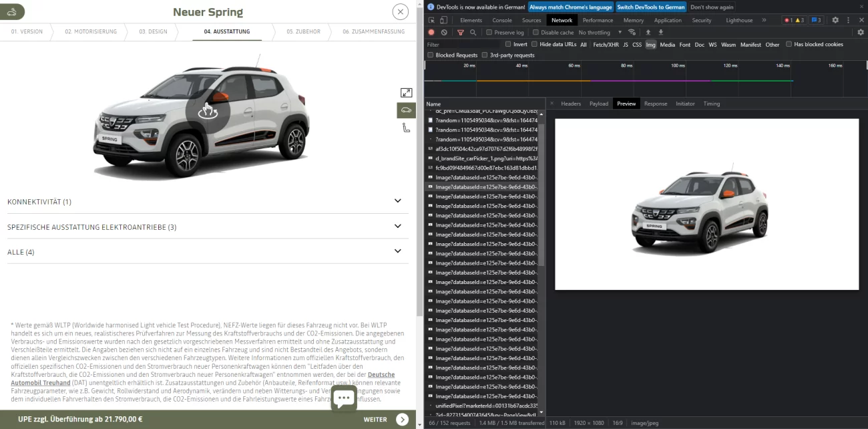Toggle the device toolbar icon
The width and height of the screenshot is (868, 429).
pyautogui.click(x=443, y=20)
